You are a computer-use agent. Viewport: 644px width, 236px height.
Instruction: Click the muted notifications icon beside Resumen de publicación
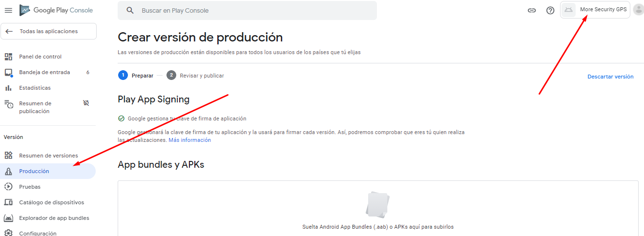(86, 103)
